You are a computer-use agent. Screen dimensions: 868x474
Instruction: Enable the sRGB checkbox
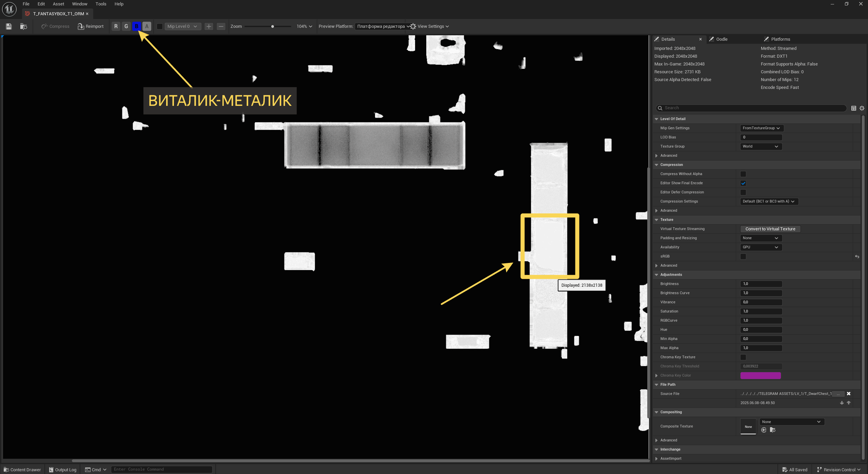(x=743, y=257)
